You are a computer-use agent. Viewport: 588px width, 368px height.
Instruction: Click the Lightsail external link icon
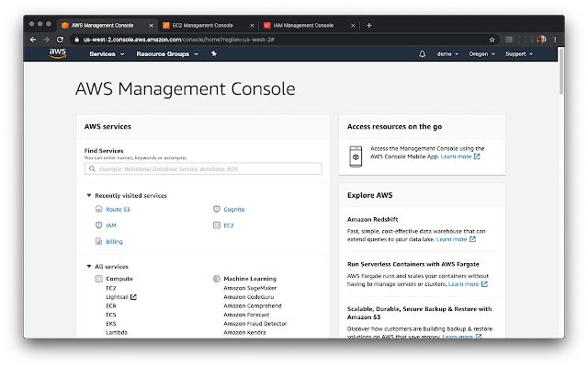(133, 297)
